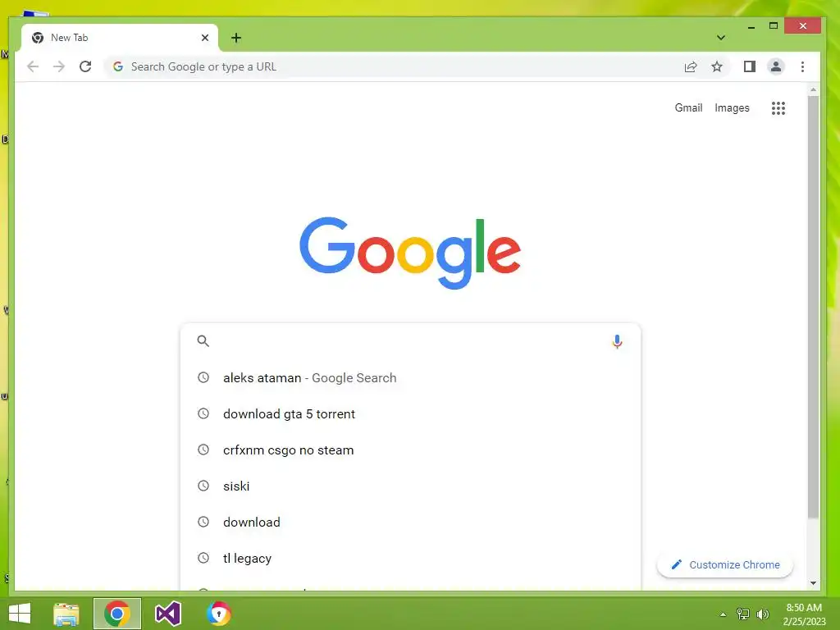The height and width of the screenshot is (630, 840).
Task: Go back using the browser back arrow
Action: tap(33, 66)
